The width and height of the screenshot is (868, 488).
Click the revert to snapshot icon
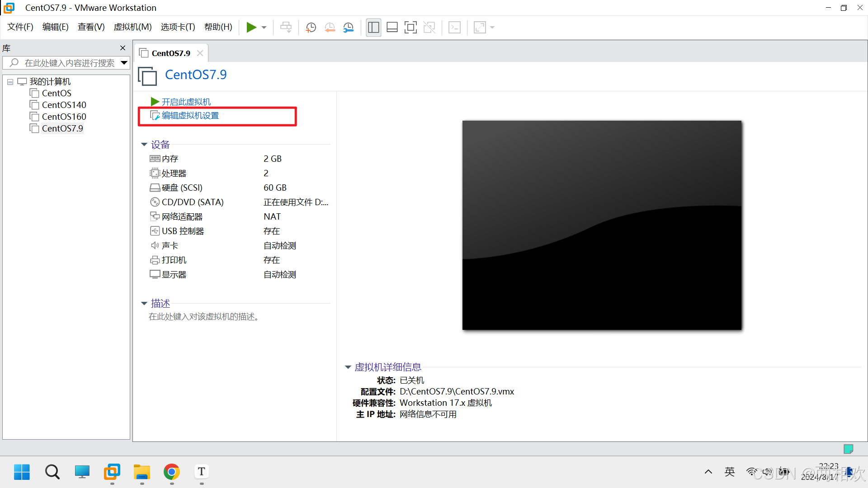coord(330,28)
